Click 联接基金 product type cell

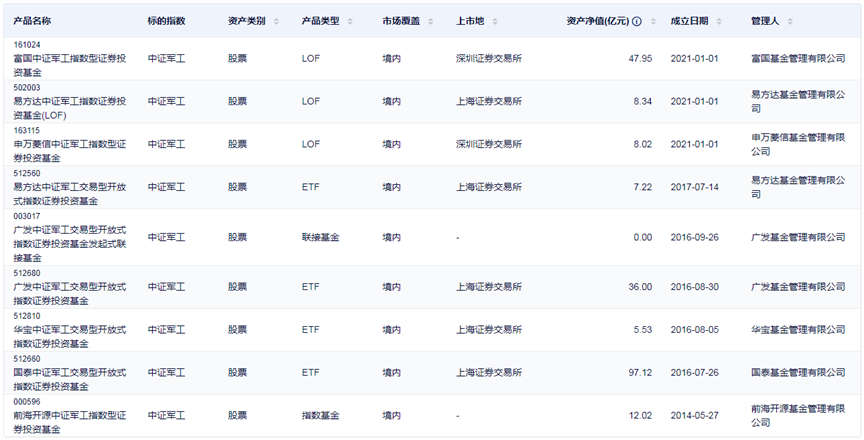click(x=320, y=237)
